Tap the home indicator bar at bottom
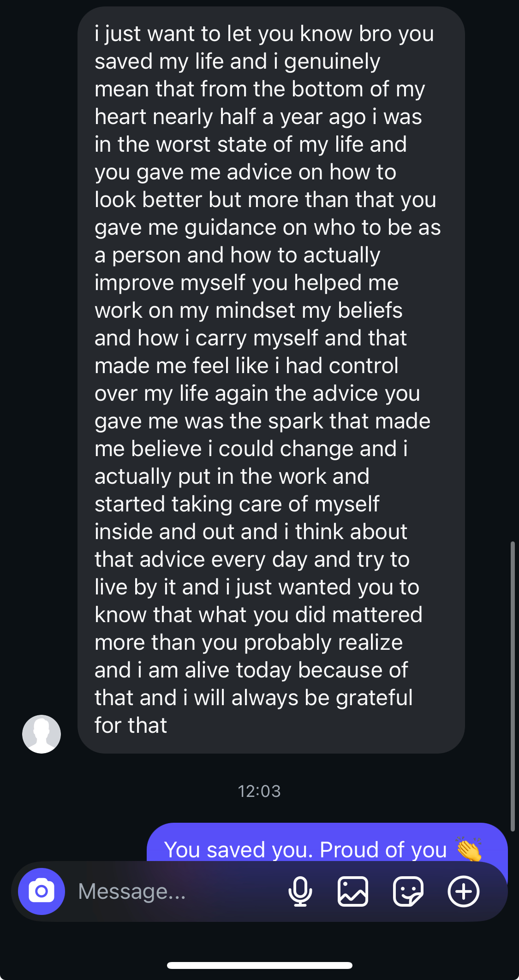The height and width of the screenshot is (980, 519). (259, 965)
